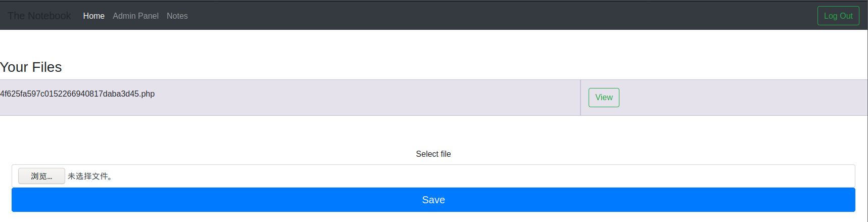
Task: Save the selected file upload
Action: (x=433, y=200)
